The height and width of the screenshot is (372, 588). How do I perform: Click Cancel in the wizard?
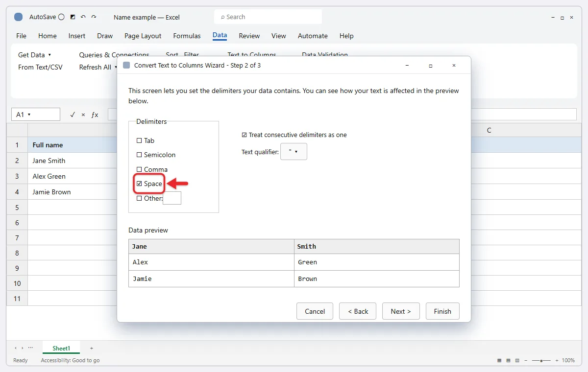[x=315, y=311]
